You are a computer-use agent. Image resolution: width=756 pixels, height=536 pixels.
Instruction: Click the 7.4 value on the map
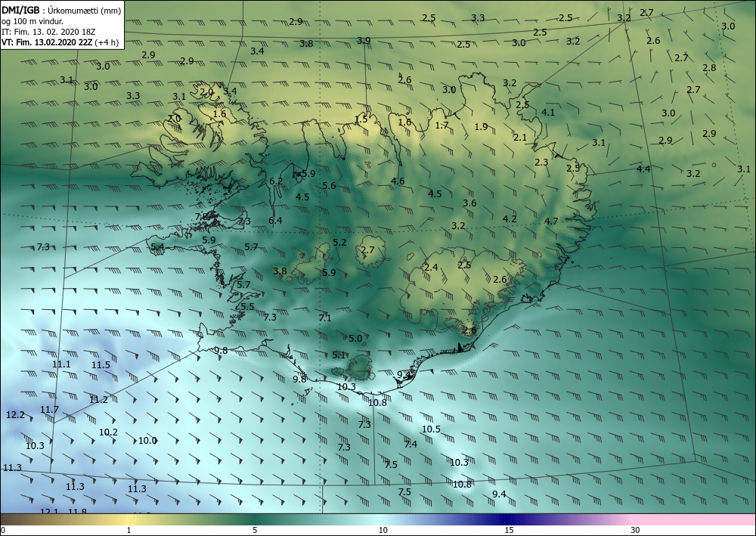click(x=411, y=444)
